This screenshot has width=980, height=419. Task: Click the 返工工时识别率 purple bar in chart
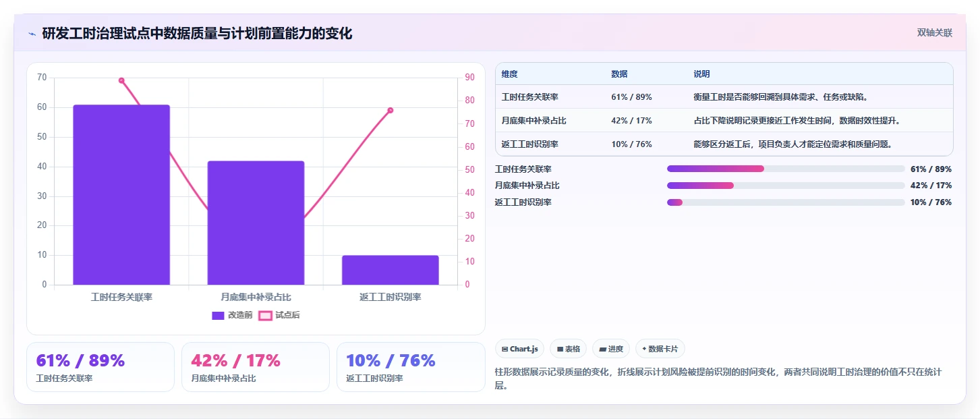(x=390, y=270)
